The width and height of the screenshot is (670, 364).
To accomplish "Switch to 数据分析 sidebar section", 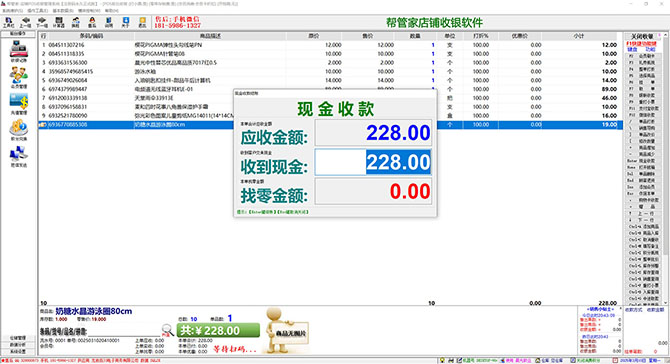I will pos(18,345).
